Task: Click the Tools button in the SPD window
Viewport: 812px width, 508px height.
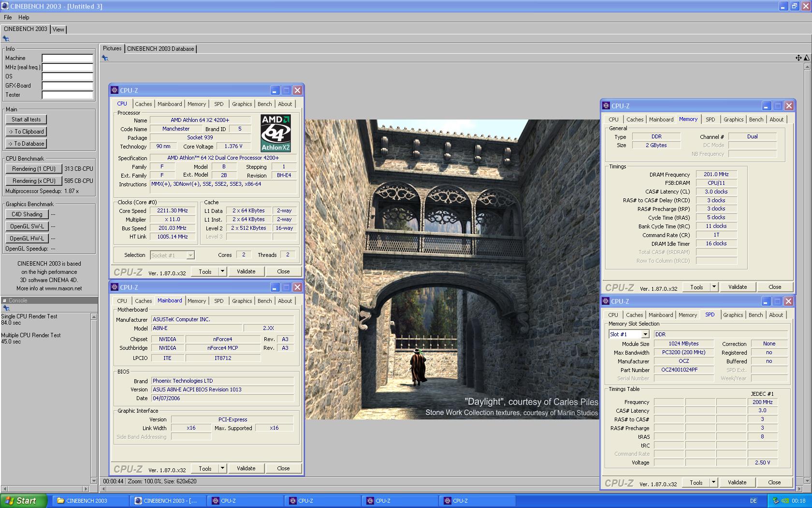Action: point(696,482)
